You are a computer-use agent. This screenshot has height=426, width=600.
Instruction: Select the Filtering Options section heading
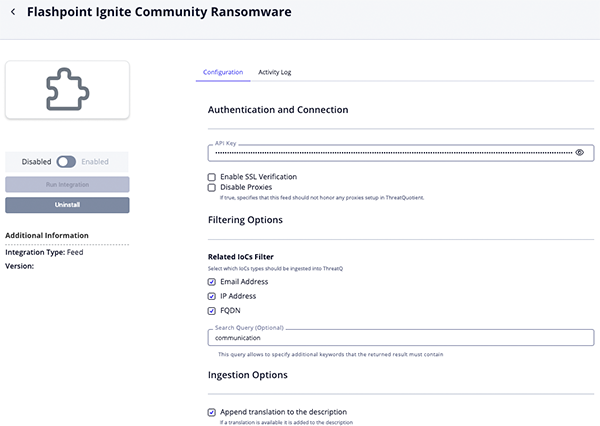pyautogui.click(x=245, y=219)
